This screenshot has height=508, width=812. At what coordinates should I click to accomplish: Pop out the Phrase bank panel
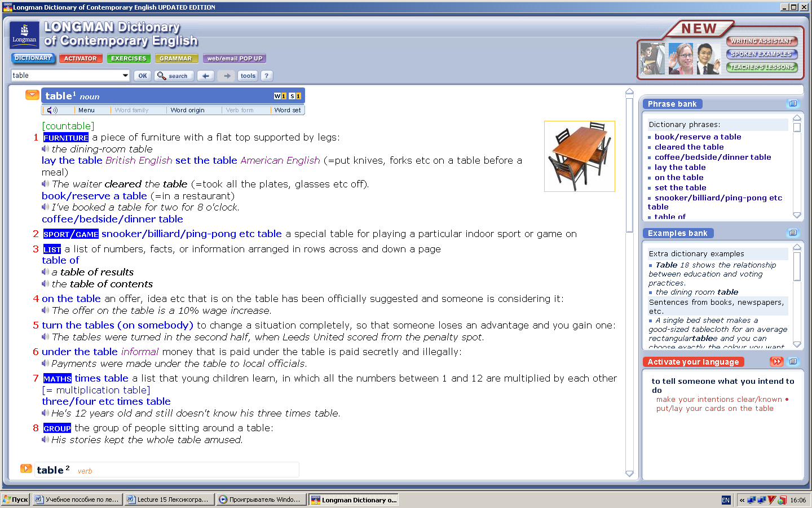793,104
